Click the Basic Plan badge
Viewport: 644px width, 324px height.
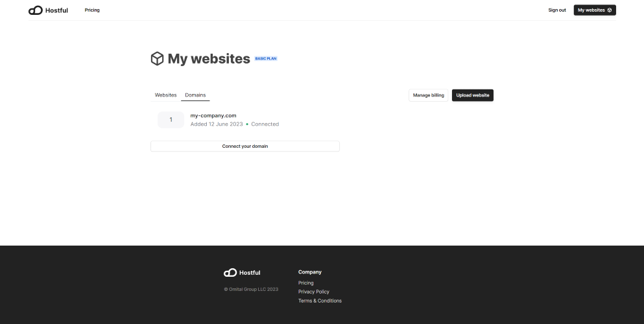click(x=266, y=59)
